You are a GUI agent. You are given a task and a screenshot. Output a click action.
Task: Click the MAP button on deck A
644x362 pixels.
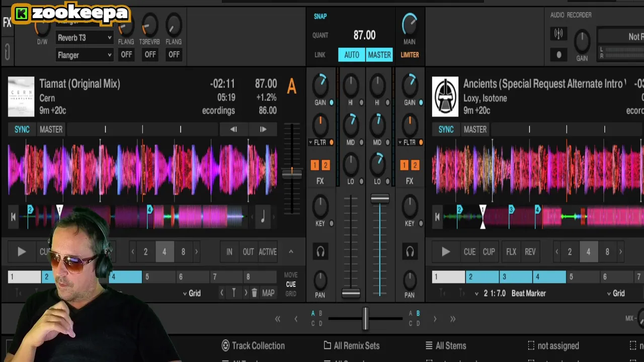(268, 293)
